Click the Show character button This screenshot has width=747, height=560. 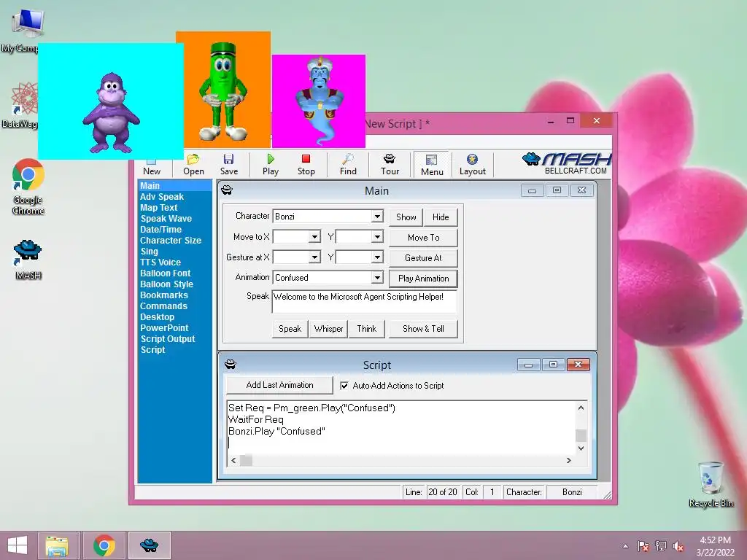coord(406,217)
